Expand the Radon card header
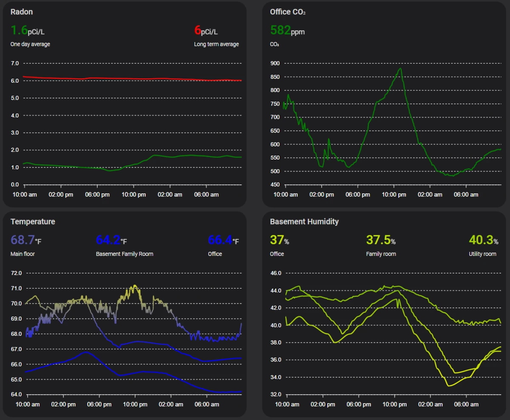The width and height of the screenshot is (510, 420). click(22, 12)
